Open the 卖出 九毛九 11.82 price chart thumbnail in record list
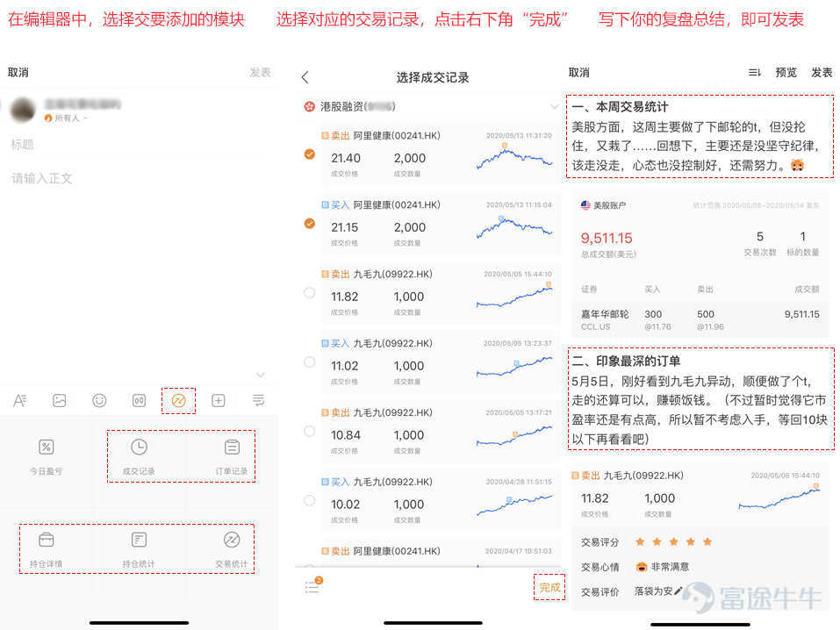 click(514, 297)
